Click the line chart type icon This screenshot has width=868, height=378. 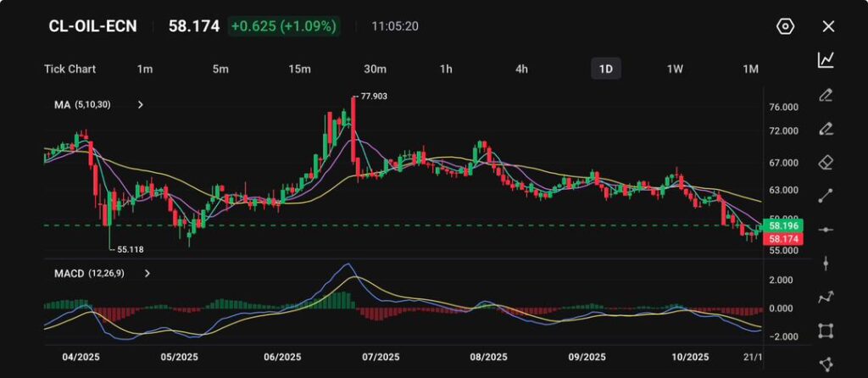[x=826, y=60]
